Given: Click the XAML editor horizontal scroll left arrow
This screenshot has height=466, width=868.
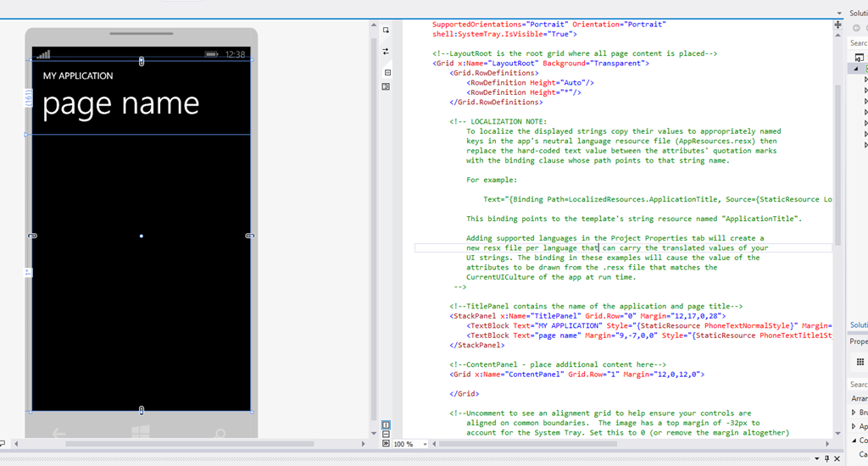Looking at the screenshot, I should click(434, 444).
